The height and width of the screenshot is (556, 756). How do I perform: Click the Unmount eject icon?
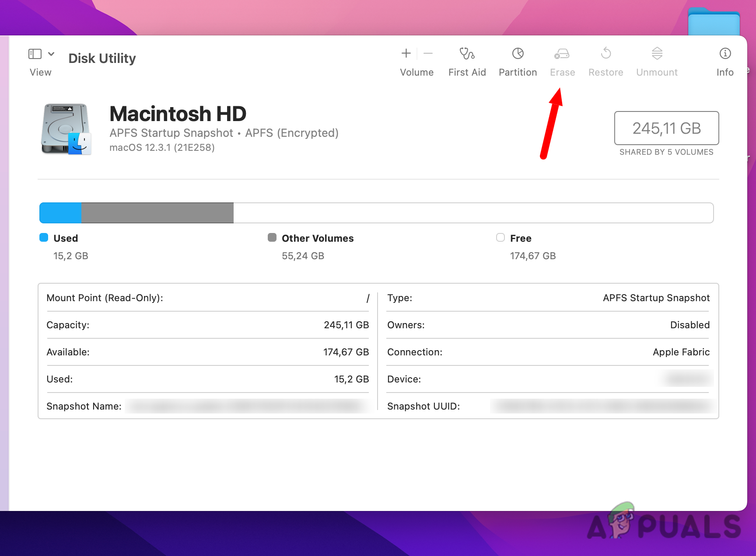pyautogui.click(x=657, y=53)
